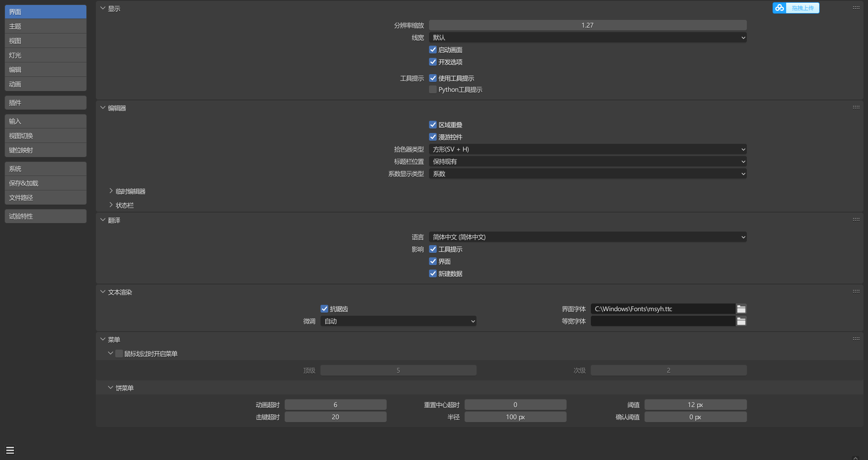Collapse the 编辑器 panel

[x=103, y=108]
